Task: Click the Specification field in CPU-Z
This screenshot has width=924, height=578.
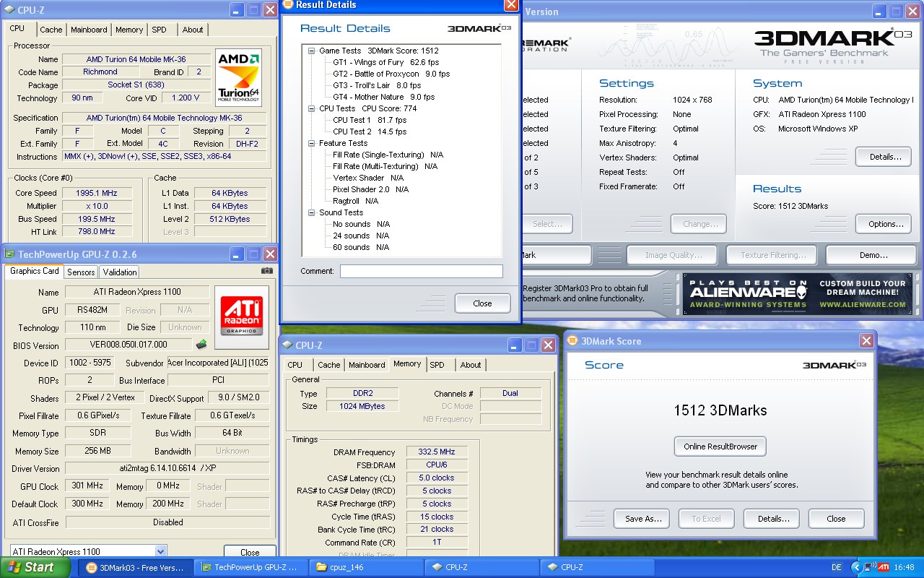Action: [x=165, y=118]
